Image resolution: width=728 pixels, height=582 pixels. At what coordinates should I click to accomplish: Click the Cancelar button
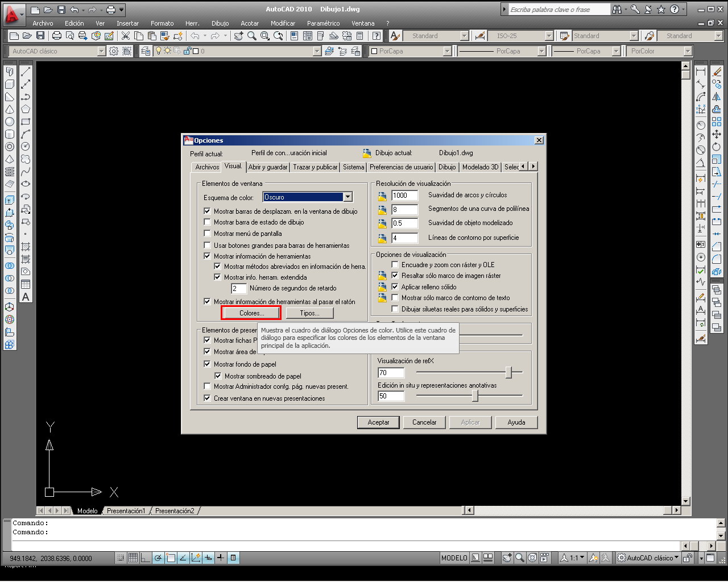tap(424, 422)
